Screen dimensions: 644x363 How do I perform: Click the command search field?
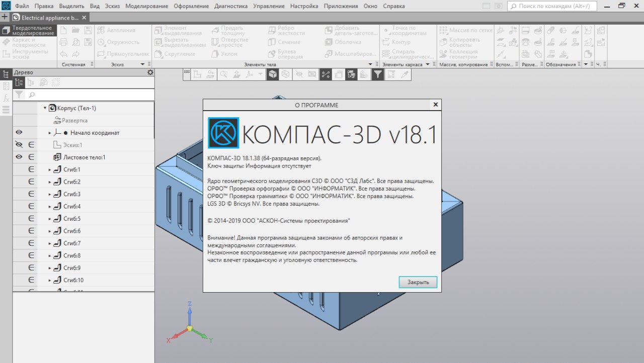click(x=552, y=6)
